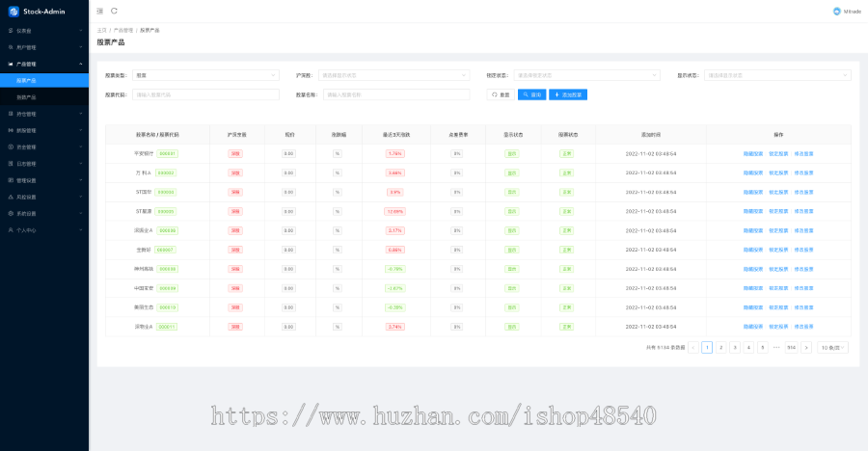Viewport: 868px width, 451px height.
Task: Click the green -0.79% tag
Action: [x=394, y=269]
